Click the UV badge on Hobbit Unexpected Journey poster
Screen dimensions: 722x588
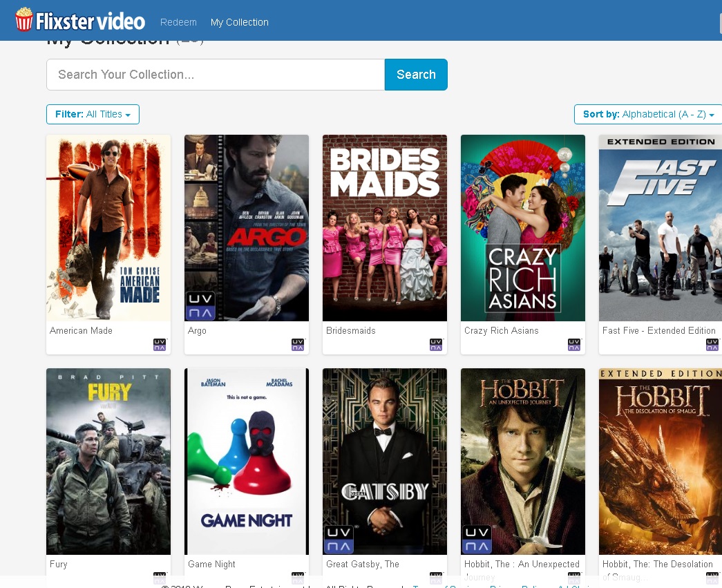tap(477, 539)
